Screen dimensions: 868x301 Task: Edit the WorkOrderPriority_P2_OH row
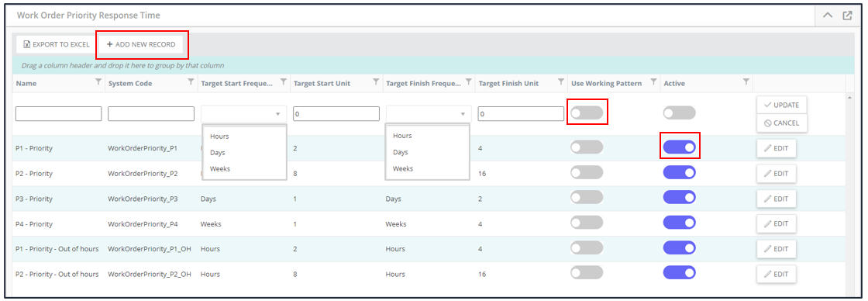pos(777,274)
